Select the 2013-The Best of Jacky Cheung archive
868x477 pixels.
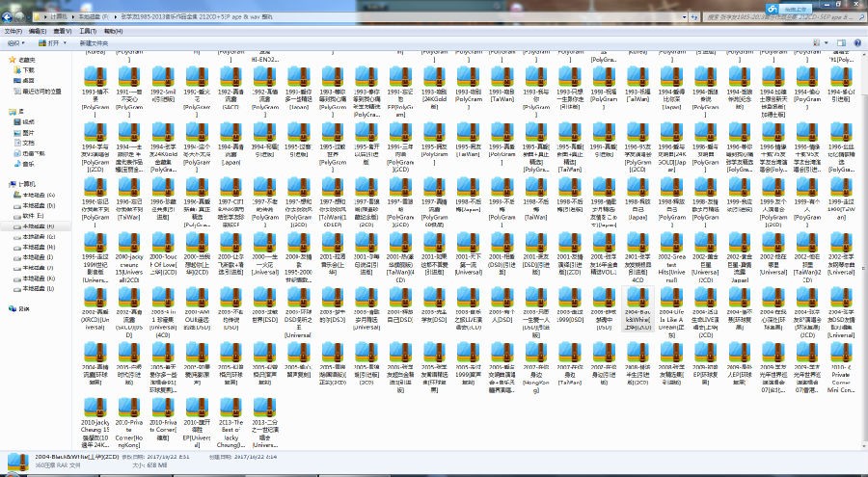[x=231, y=423]
